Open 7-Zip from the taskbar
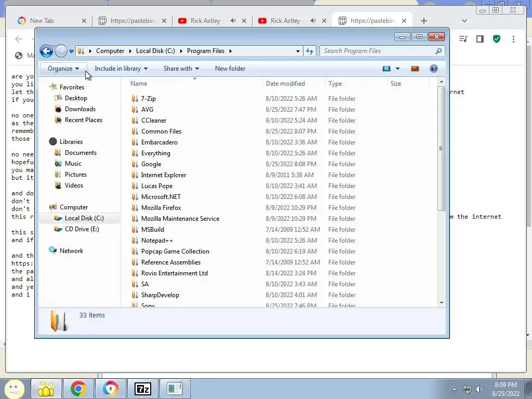This screenshot has width=532, height=399. click(x=142, y=389)
